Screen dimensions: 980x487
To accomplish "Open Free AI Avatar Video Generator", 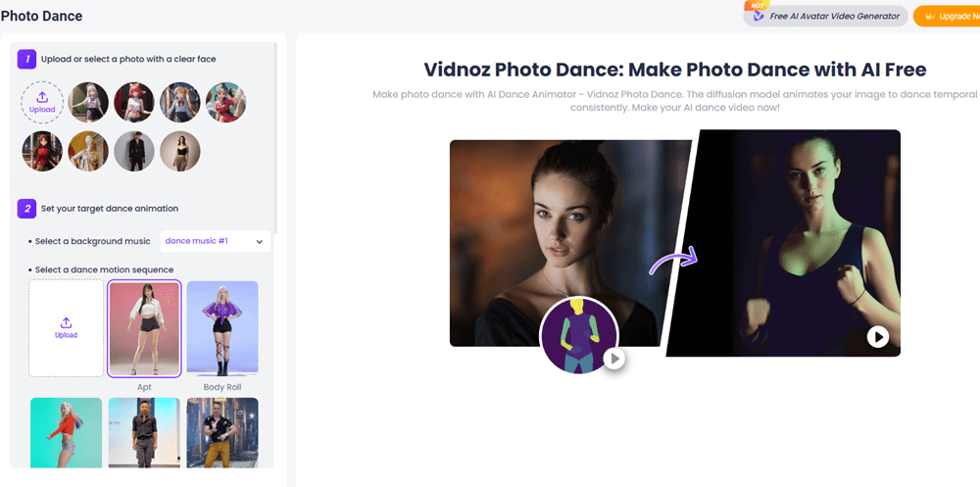I will pos(825,17).
